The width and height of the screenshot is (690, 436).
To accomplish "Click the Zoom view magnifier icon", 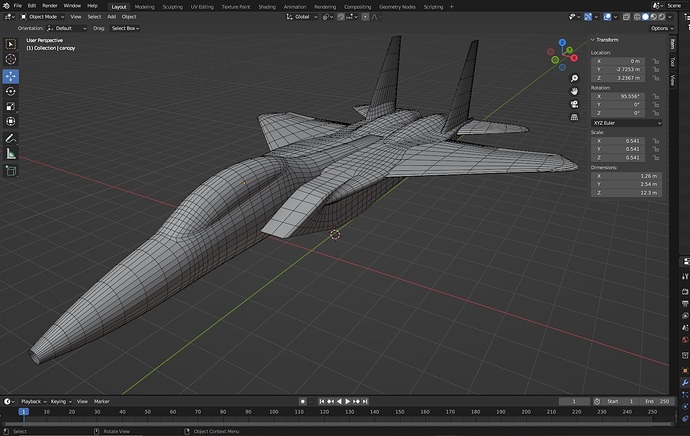I will [574, 78].
